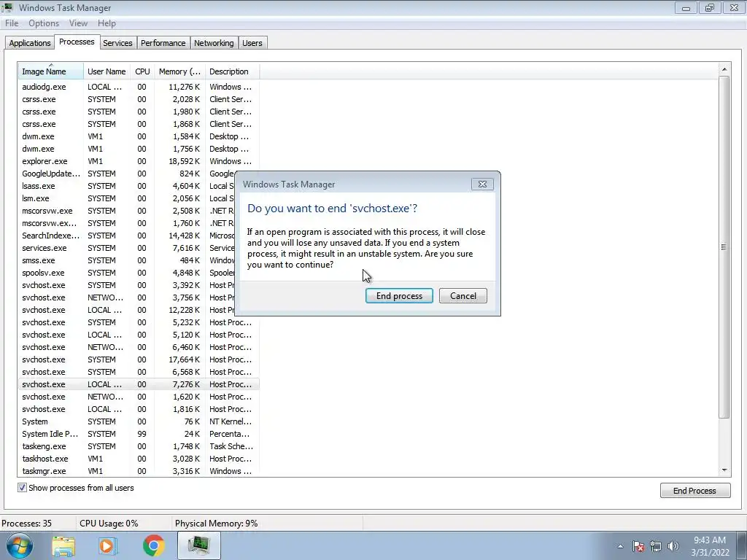This screenshot has width=747, height=560.
Task: Switch to the Users tab
Action: pyautogui.click(x=252, y=43)
